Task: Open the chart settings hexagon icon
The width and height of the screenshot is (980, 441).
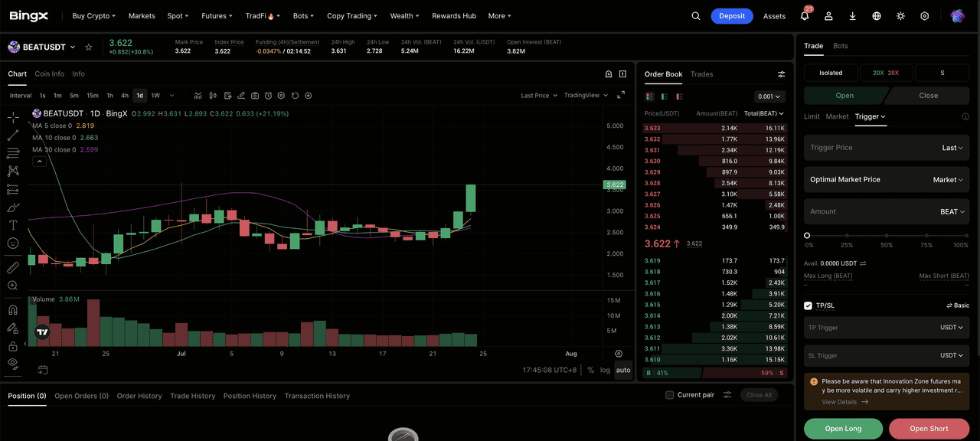Action: (x=282, y=96)
